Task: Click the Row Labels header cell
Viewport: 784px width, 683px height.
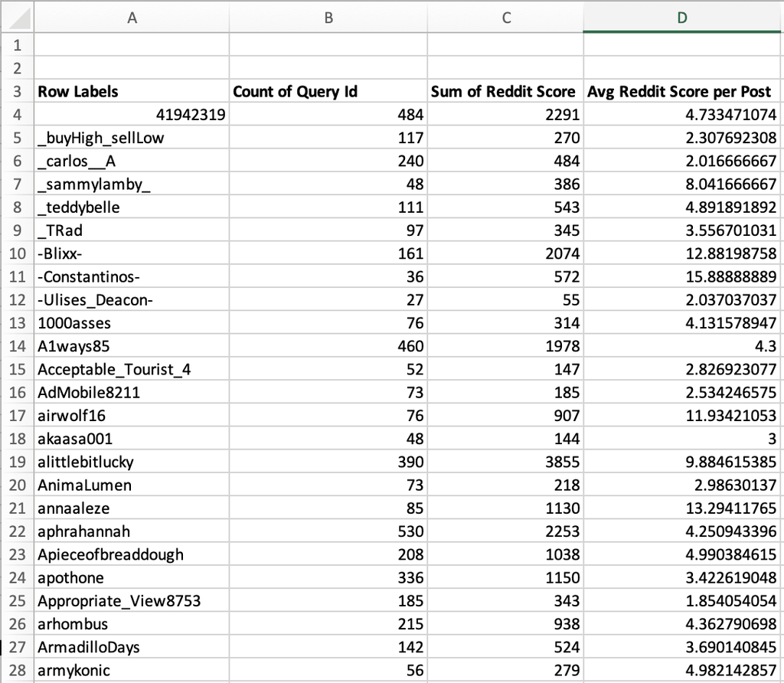Action: [x=132, y=92]
